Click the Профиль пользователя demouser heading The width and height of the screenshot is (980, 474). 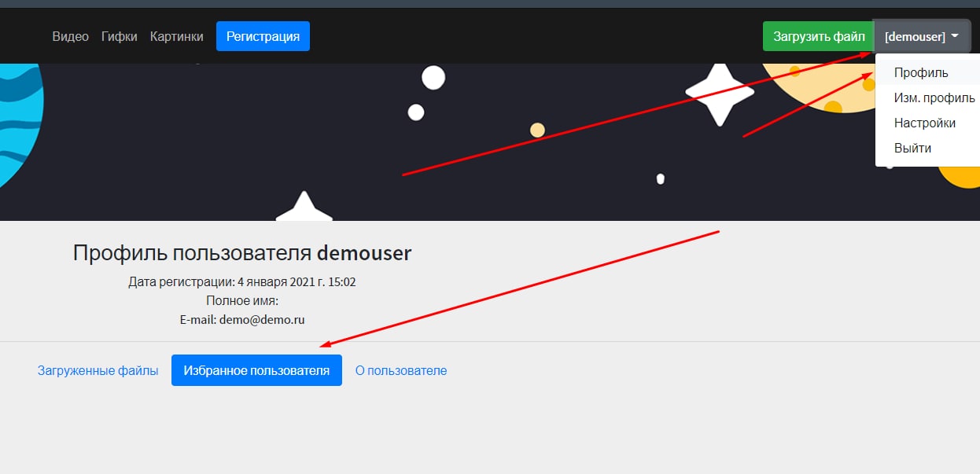point(242,253)
